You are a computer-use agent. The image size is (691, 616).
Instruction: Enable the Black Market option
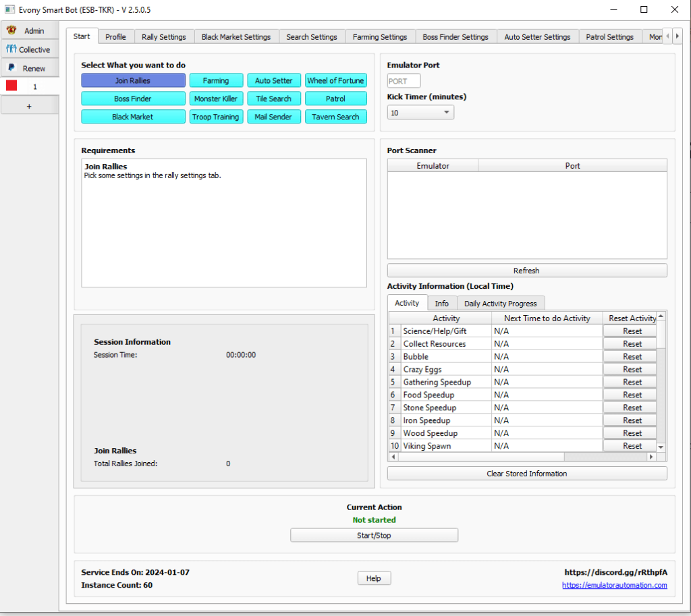pyautogui.click(x=133, y=117)
